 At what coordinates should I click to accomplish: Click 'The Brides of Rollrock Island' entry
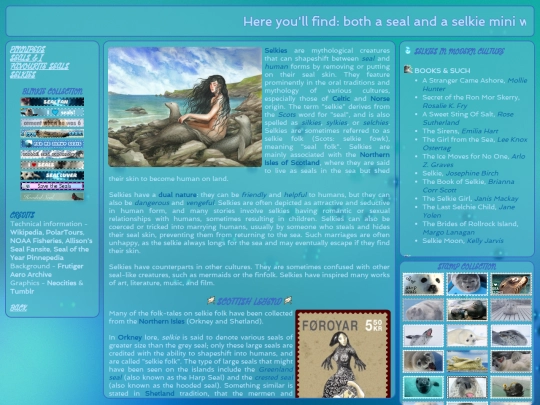pyautogui.click(x=470, y=228)
